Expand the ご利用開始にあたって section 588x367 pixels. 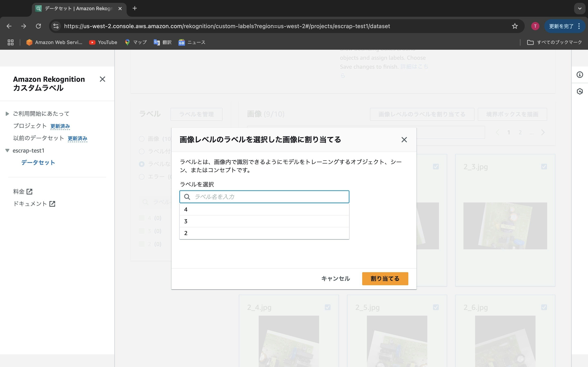[x=7, y=114]
